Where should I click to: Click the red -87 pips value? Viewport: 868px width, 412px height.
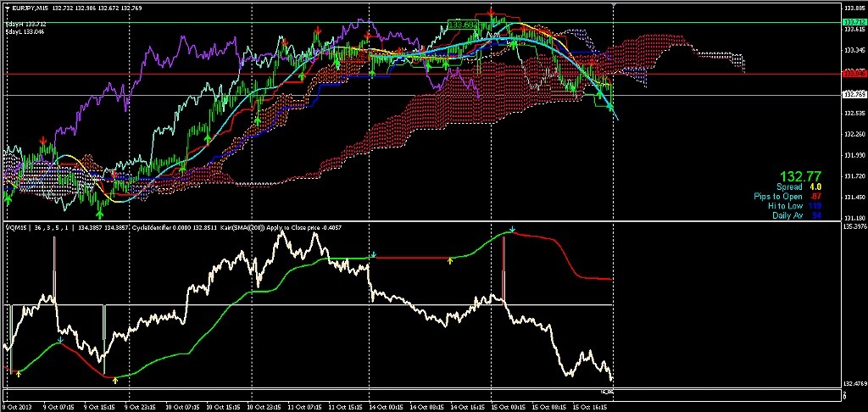tap(815, 197)
